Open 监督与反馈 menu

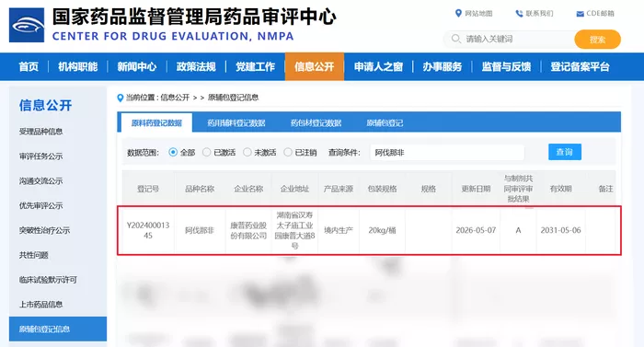pyautogui.click(x=506, y=66)
